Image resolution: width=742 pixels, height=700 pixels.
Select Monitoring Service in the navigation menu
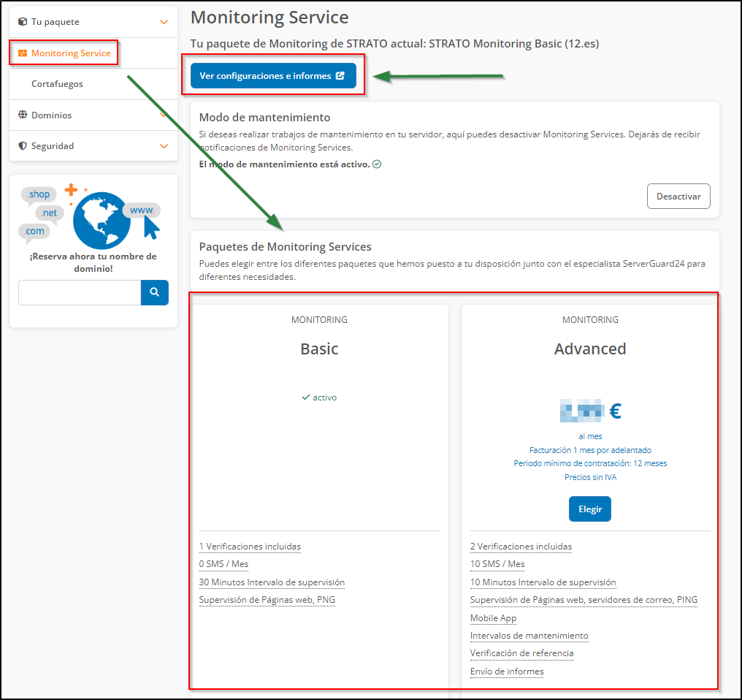point(69,53)
